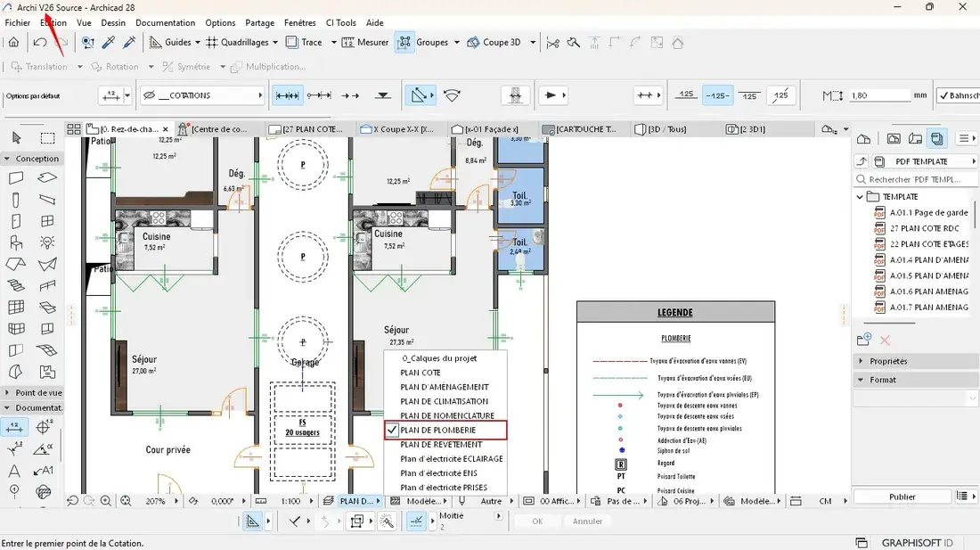Toggle the Bahnschrift font checkbox

point(943,95)
